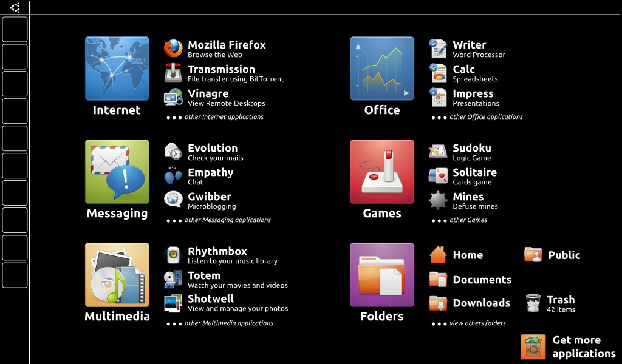Open the Home folder icon
This screenshot has width=622, height=364.
438,255
